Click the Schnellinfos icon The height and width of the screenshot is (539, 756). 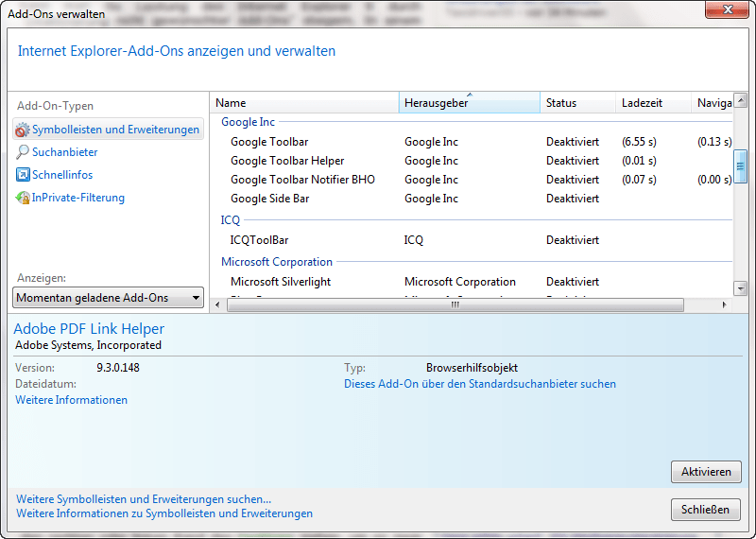23,175
